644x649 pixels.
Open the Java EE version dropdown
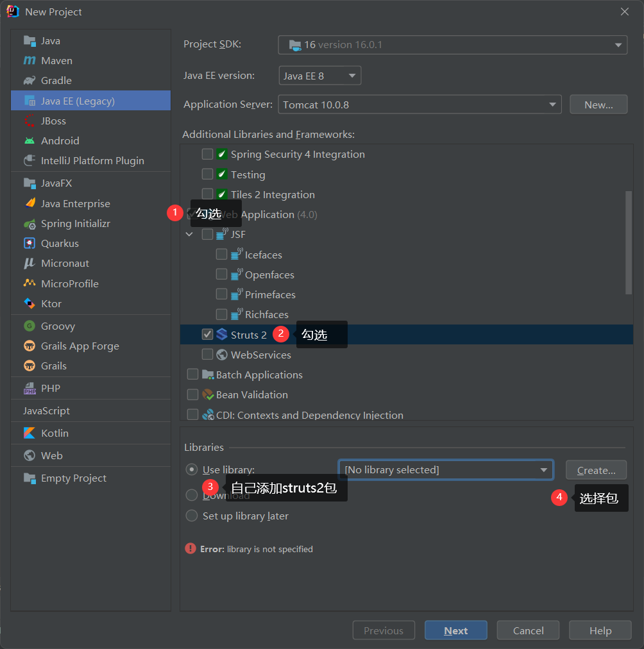(x=320, y=76)
